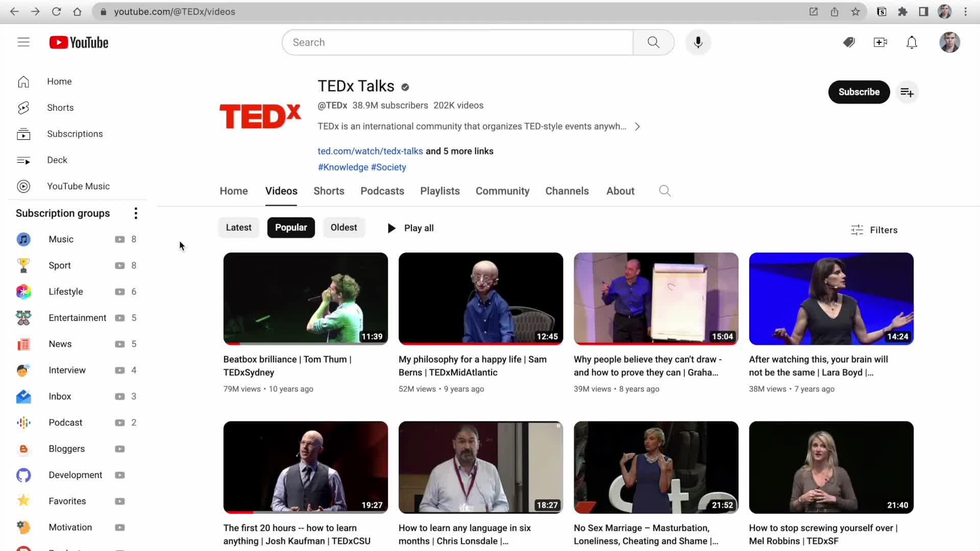Image resolution: width=980 pixels, height=551 pixels.
Task: Click the Create video camera icon
Action: (880, 42)
